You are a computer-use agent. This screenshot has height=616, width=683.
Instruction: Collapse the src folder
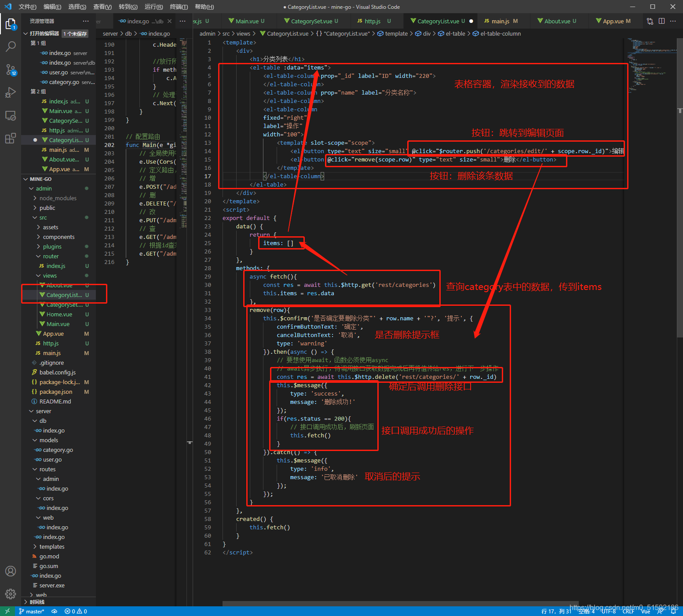[x=43, y=217]
